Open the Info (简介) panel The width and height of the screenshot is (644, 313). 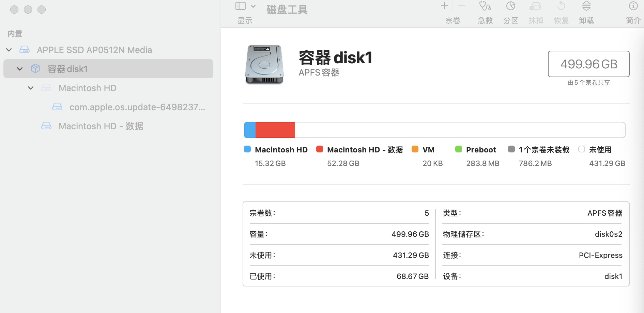point(633,6)
